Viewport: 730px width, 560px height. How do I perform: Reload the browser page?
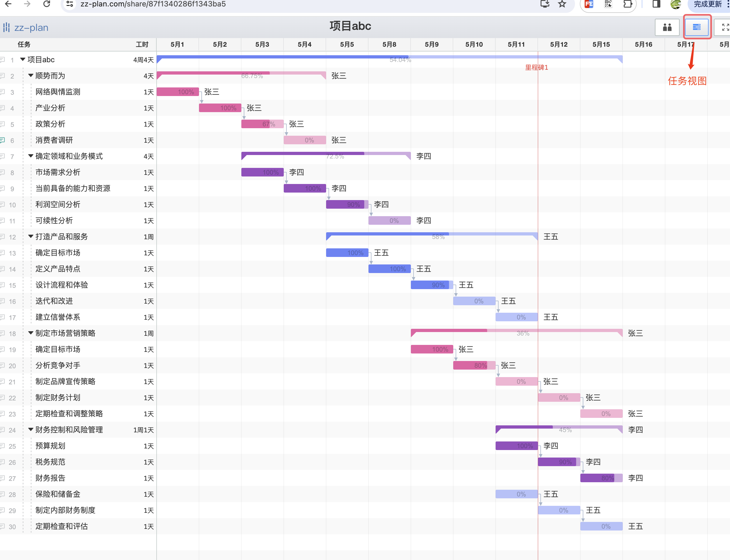coord(47,4)
